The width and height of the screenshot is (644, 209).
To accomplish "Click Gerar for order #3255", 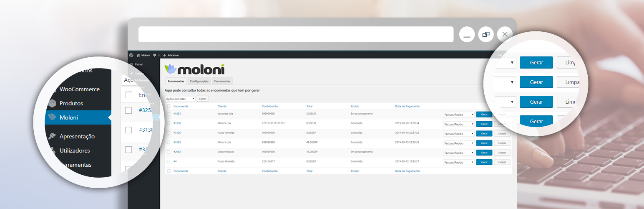I will coord(484,115).
